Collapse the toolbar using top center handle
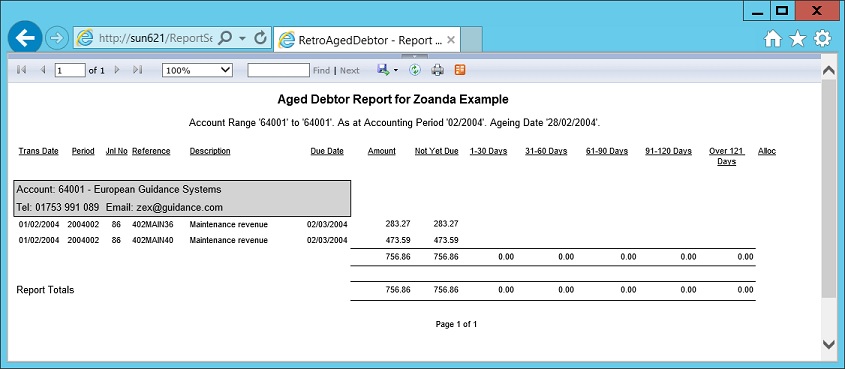The height and width of the screenshot is (369, 845). tap(414, 56)
